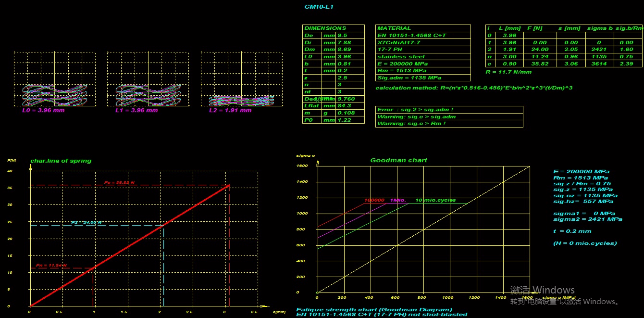The height and width of the screenshot is (318, 644).
Task: Click the Warning sig.c > Rm message
Action: pyautogui.click(x=411, y=124)
